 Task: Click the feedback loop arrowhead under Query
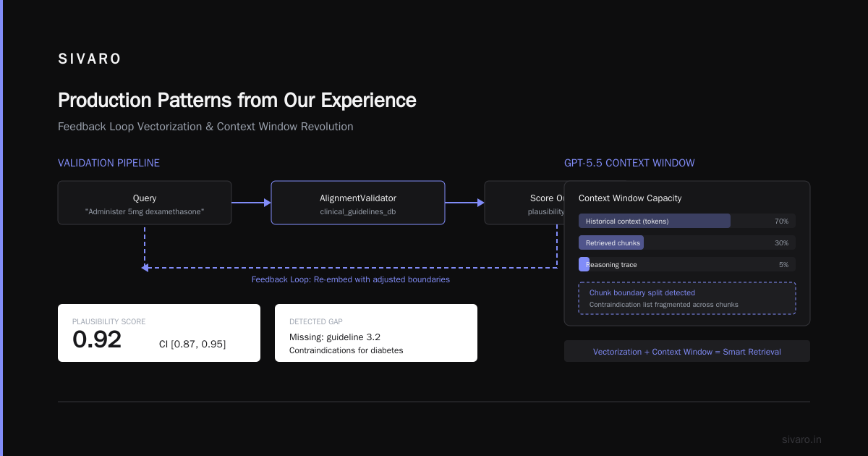145,268
